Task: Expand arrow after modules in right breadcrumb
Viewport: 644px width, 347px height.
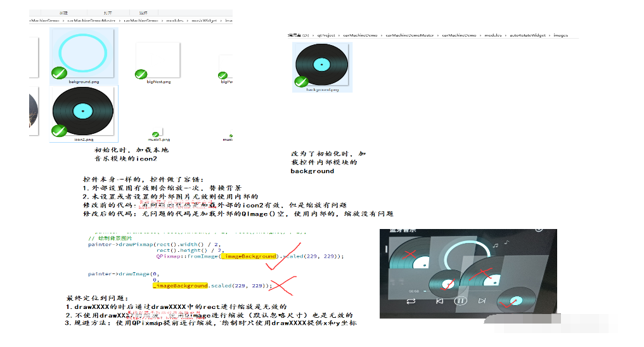Action: pyautogui.click(x=506, y=36)
